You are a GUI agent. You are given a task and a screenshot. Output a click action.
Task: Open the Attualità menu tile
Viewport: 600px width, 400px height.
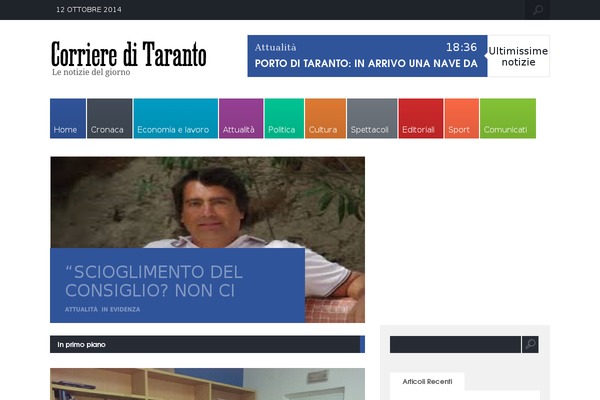pyautogui.click(x=241, y=118)
